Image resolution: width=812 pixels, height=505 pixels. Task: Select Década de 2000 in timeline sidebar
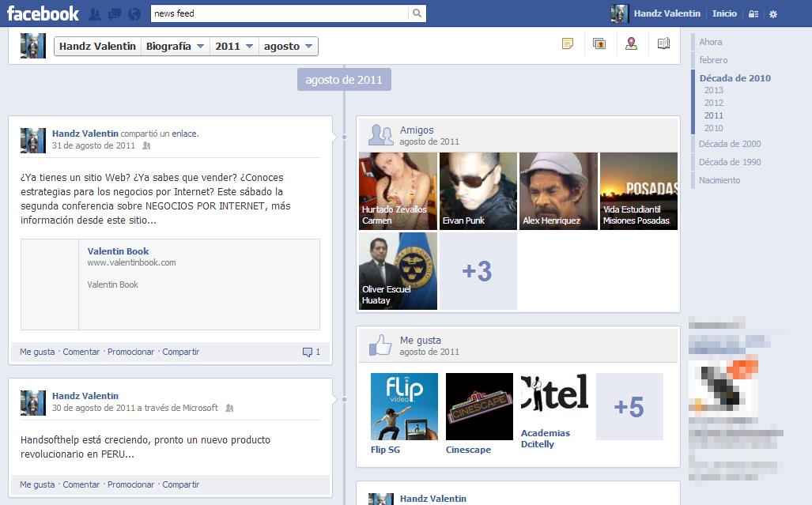point(729,144)
